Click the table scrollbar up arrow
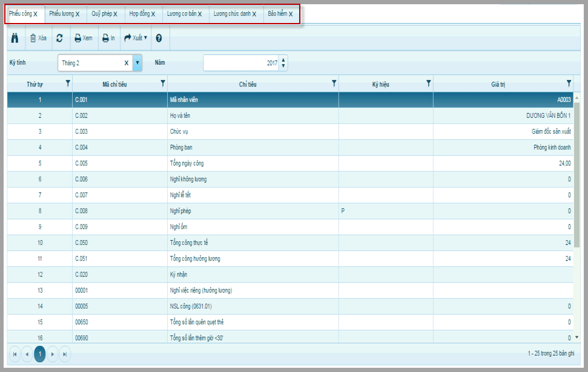 (x=576, y=98)
